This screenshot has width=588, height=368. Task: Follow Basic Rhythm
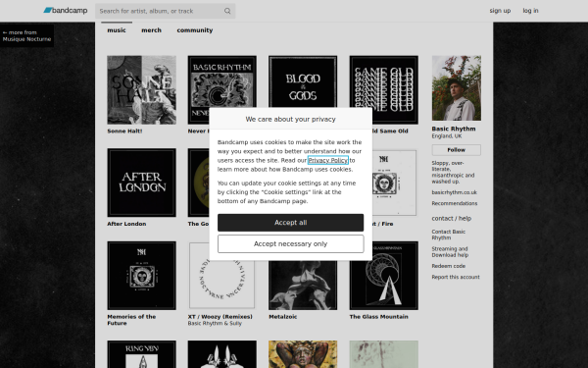(457, 150)
